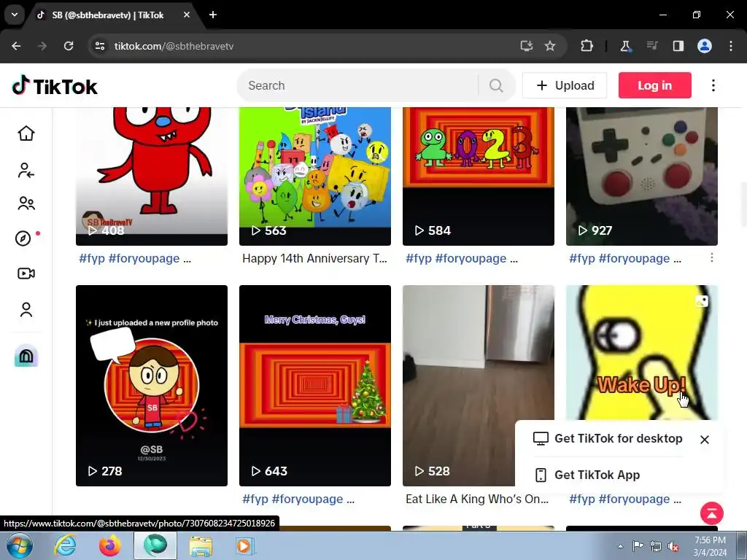Viewport: 747px width, 560px height.
Task: Open the Wake Up! photo post
Action: (x=642, y=352)
